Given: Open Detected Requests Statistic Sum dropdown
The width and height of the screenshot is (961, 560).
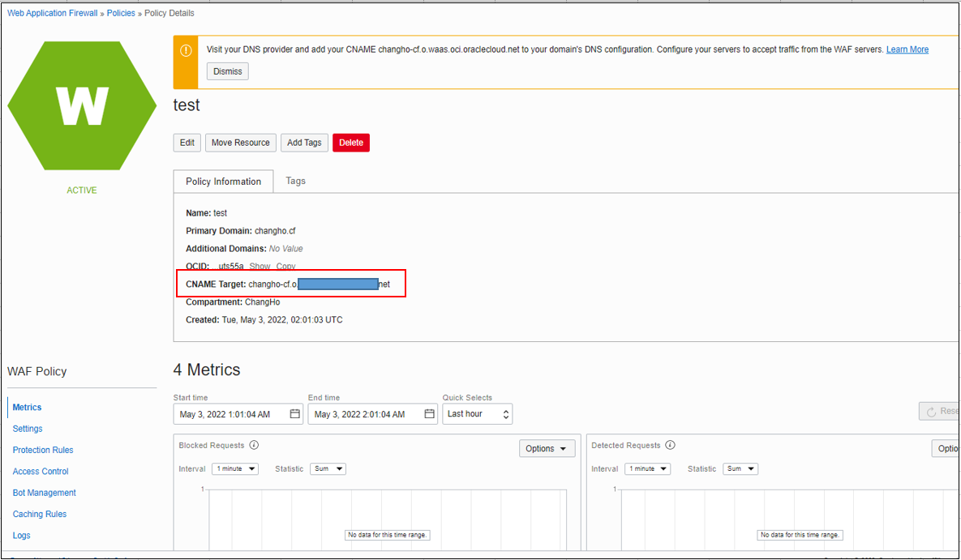Looking at the screenshot, I should coord(740,468).
